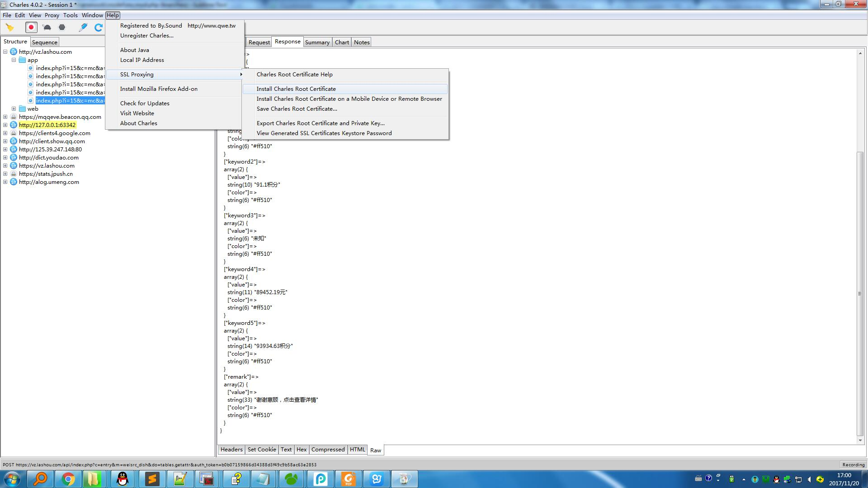Click the response pane vertical scrollbar
Screen dimensions: 868x488
[860, 294]
